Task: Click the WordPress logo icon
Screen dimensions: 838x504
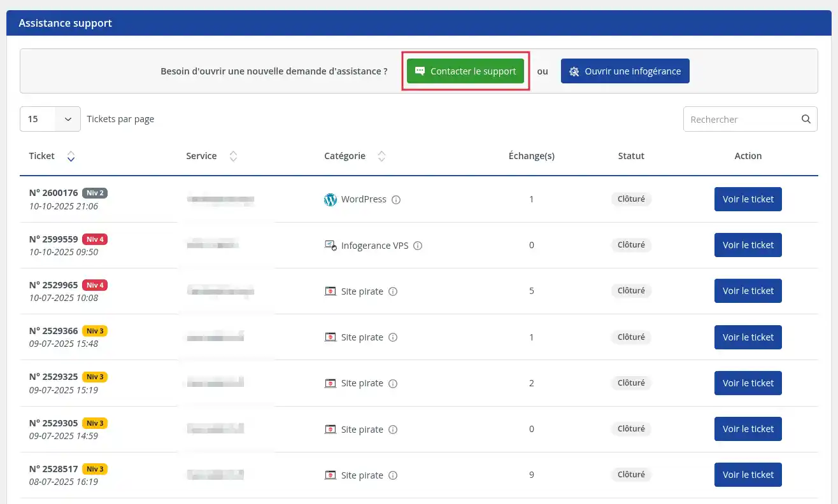Action: point(330,200)
